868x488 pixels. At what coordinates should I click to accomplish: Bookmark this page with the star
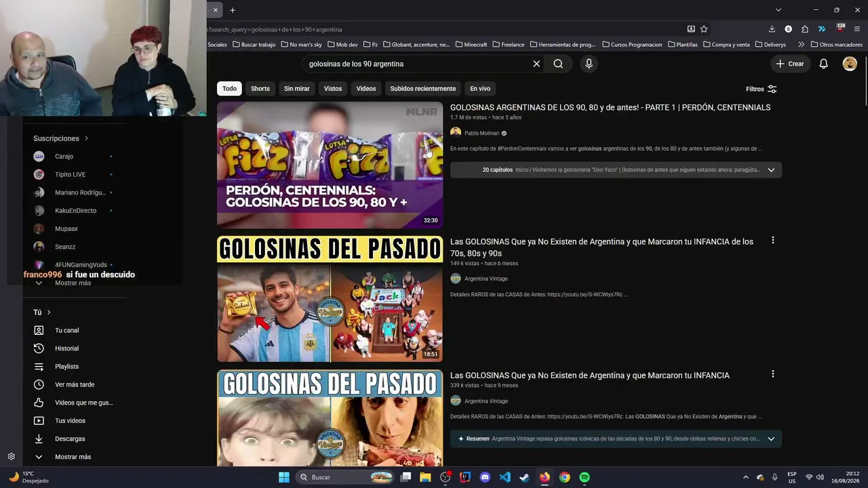(704, 29)
